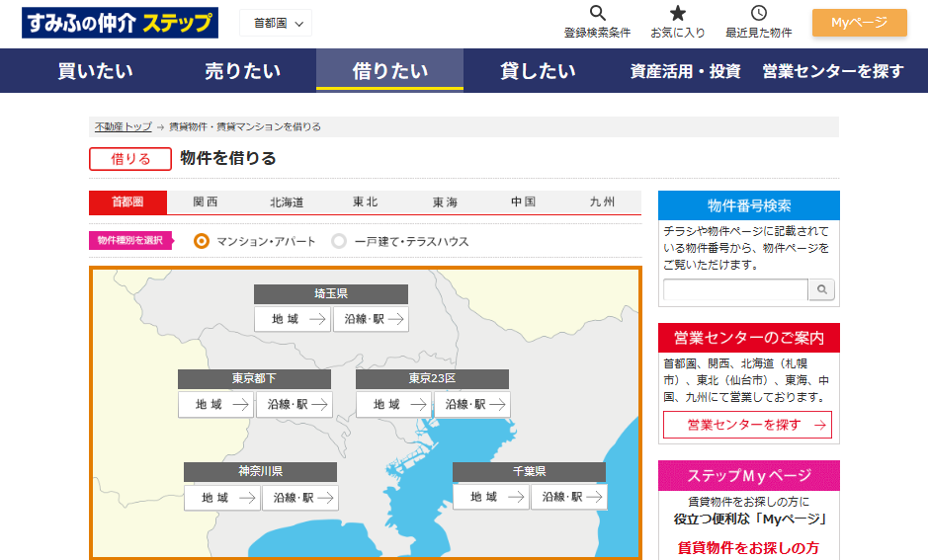Click the property number search magnifier button
Viewport: 928px width, 560px height.
coord(821,289)
